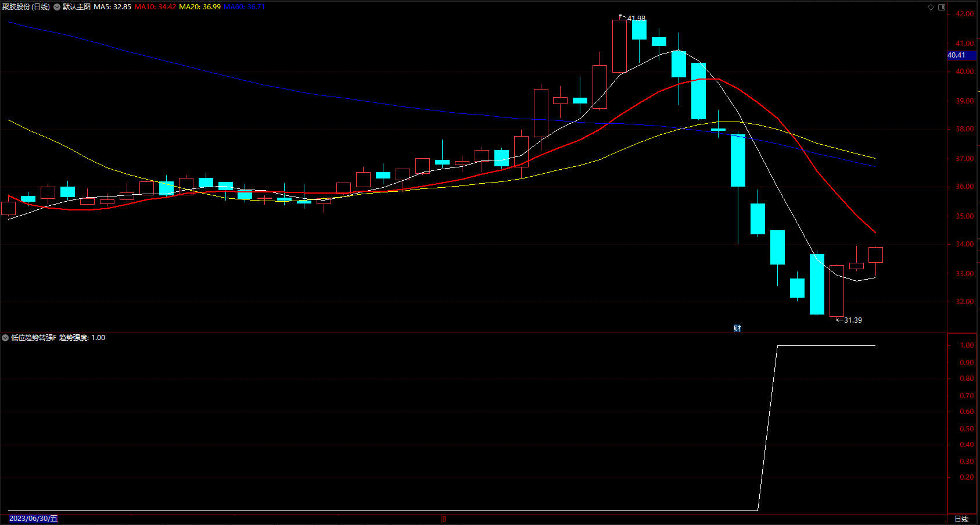The image size is (980, 525).
Task: Select the 聚胶股份 (日线) title
Action: (x=26, y=7)
